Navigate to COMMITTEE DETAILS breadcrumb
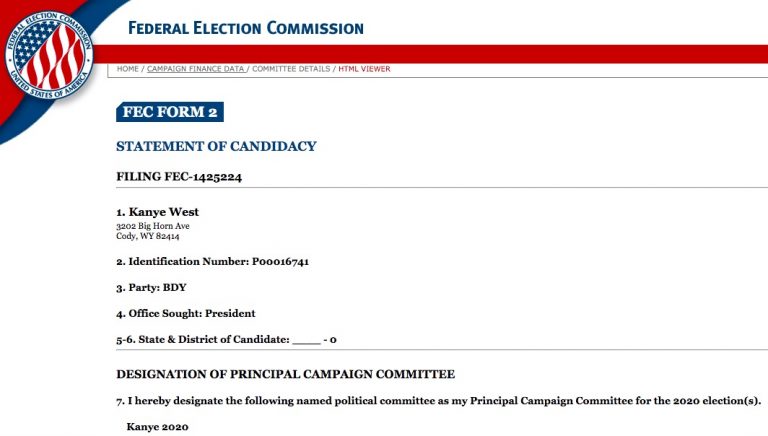 tap(291, 69)
